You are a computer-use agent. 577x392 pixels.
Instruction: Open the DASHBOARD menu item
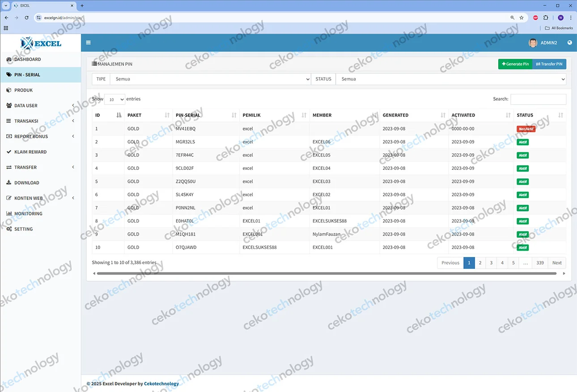[x=27, y=59]
